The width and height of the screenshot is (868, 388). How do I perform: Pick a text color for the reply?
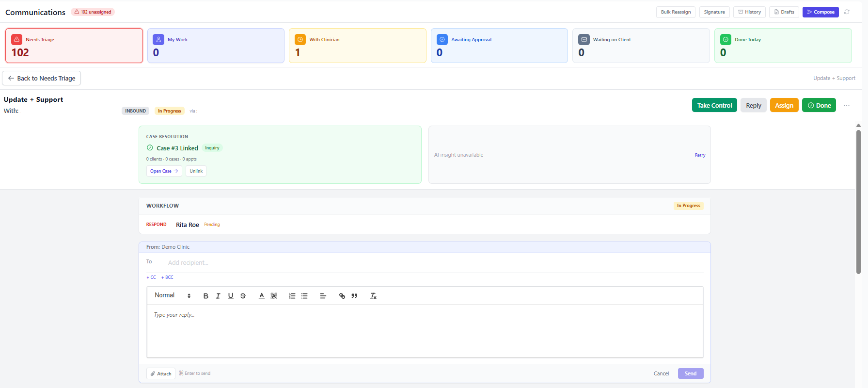tap(262, 296)
